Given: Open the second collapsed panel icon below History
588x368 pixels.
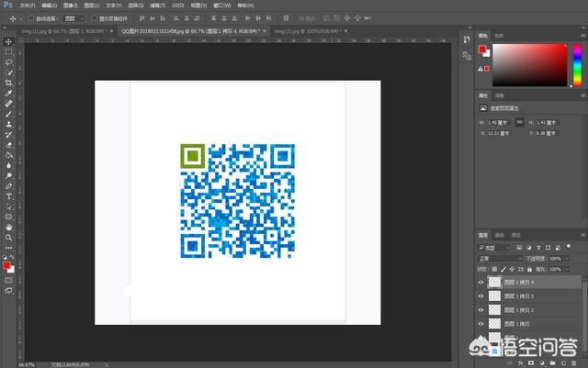Looking at the screenshot, I should [x=467, y=56].
